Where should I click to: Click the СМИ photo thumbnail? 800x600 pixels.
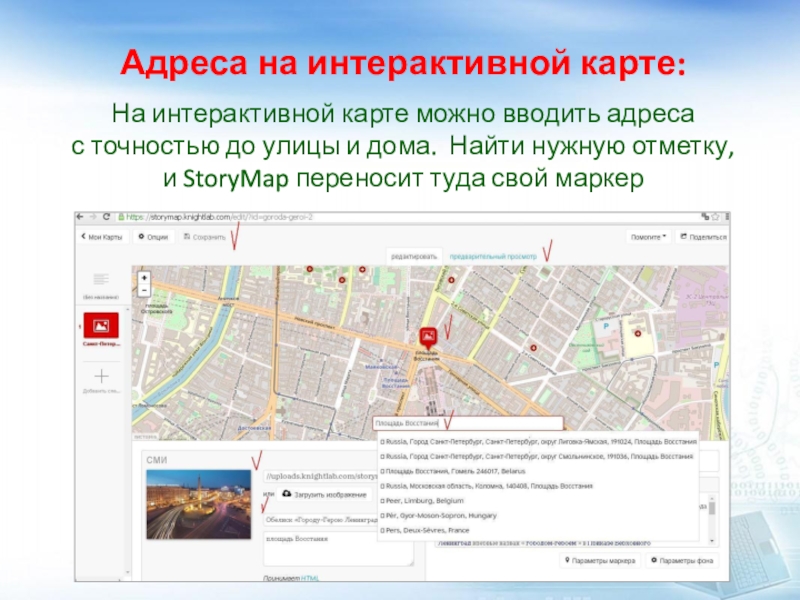click(198, 504)
